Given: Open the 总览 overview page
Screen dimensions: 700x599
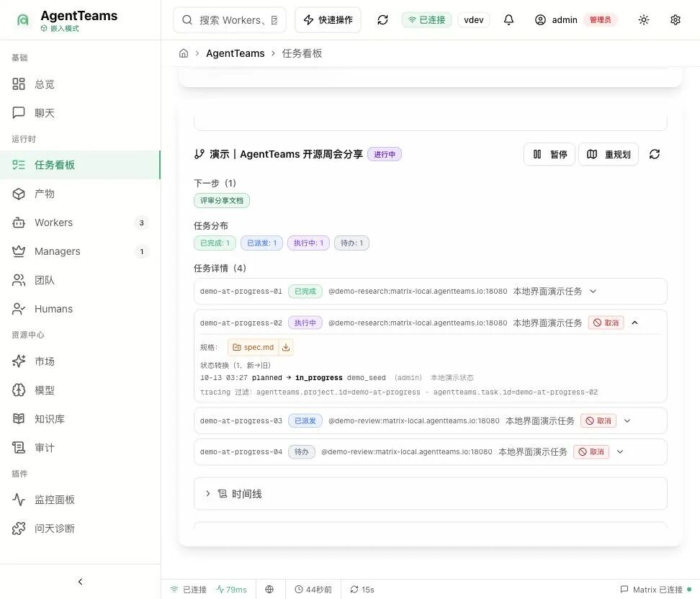Looking at the screenshot, I should (x=81, y=84).
